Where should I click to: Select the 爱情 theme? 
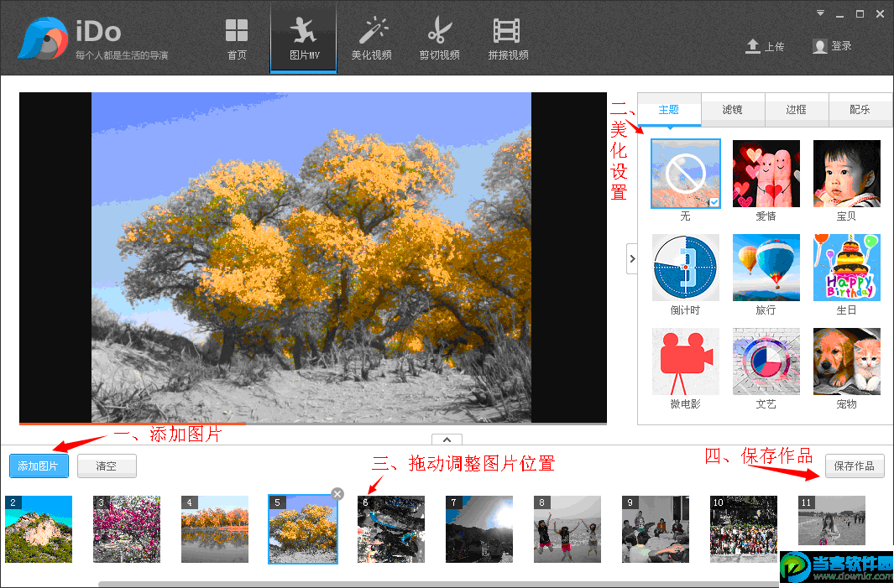point(766,174)
